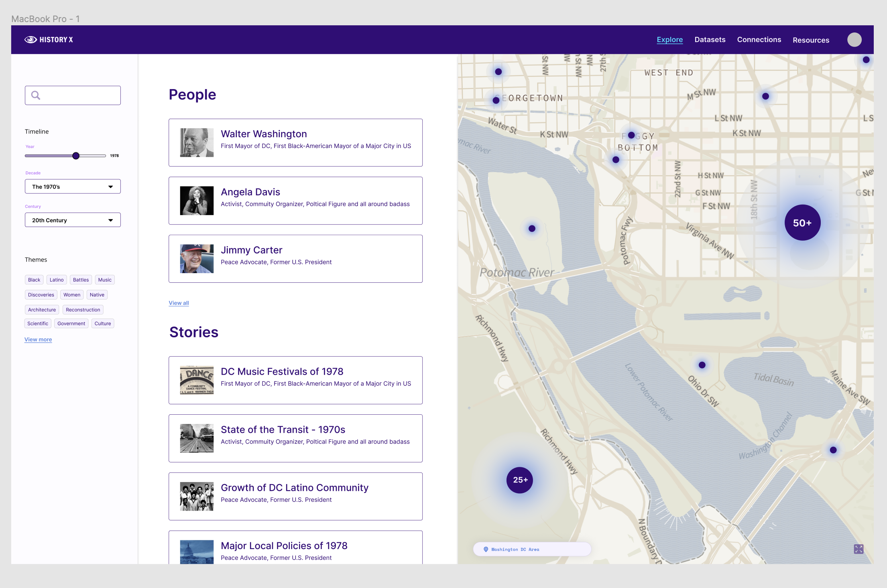
Task: Open the DC Music Festivals thumbnail
Action: [x=197, y=380]
